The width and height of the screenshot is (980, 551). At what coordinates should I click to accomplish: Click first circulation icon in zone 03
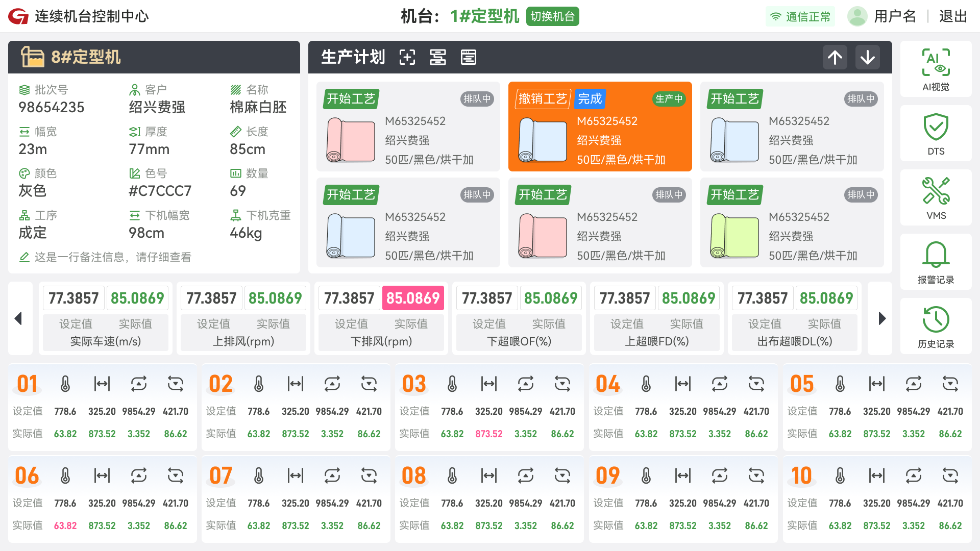pos(526,384)
